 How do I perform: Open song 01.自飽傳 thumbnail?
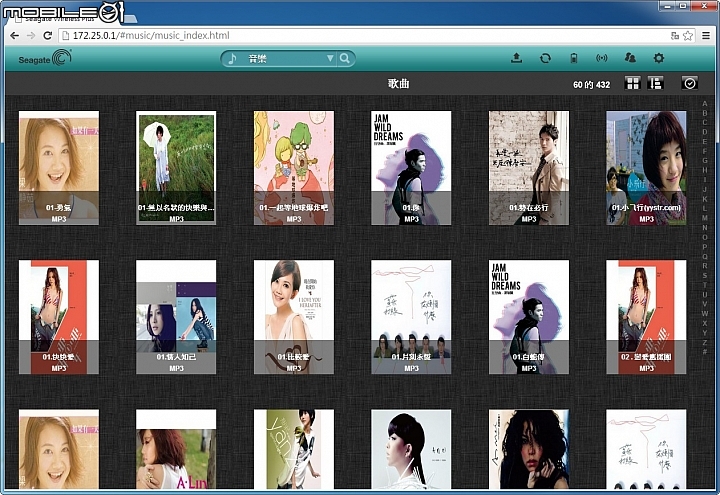tap(529, 317)
